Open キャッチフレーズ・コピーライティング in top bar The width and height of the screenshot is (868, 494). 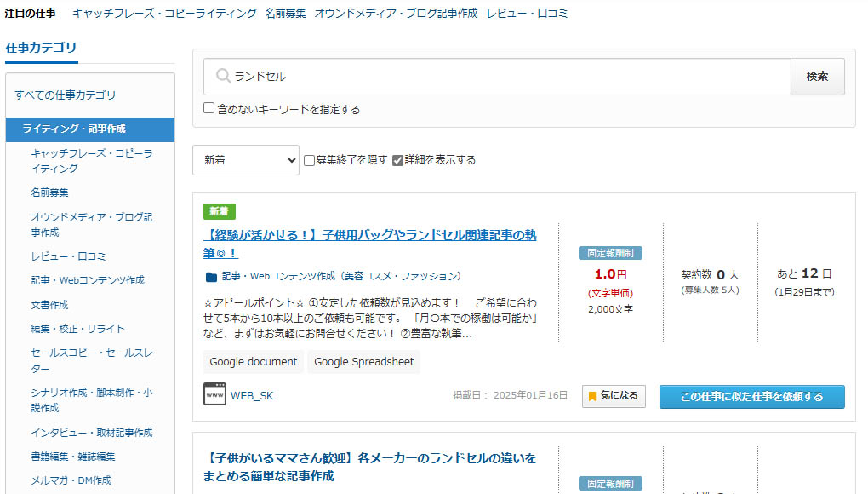(x=164, y=14)
